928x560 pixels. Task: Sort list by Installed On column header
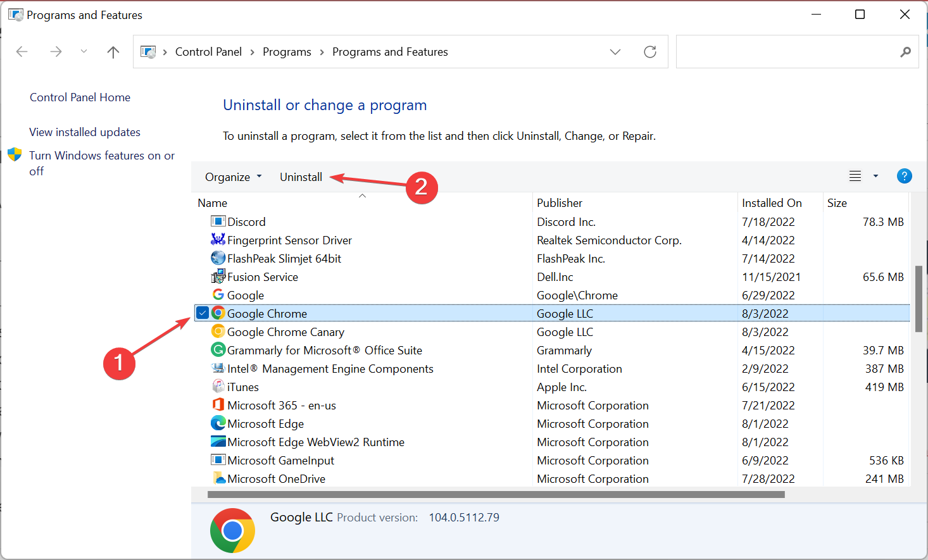[x=780, y=202]
